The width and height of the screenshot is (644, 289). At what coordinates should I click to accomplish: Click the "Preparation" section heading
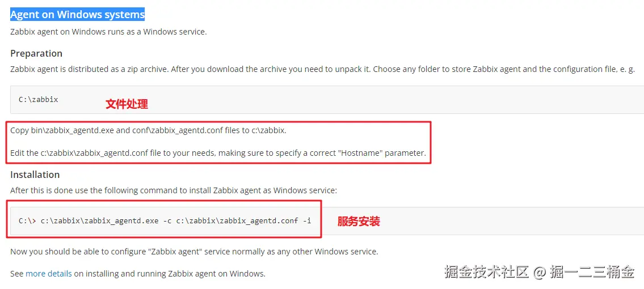coord(36,54)
